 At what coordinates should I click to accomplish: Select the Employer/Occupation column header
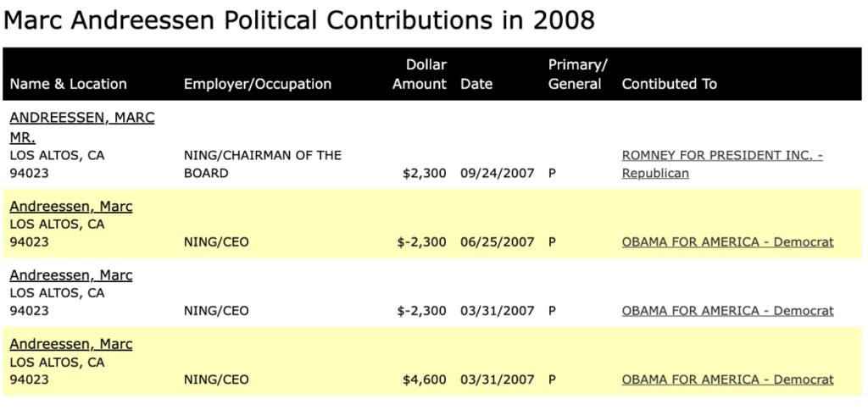tap(258, 84)
